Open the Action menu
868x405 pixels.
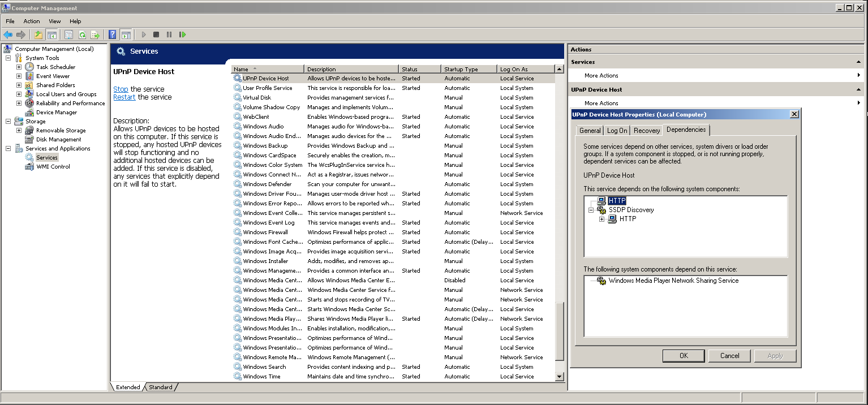[32, 21]
